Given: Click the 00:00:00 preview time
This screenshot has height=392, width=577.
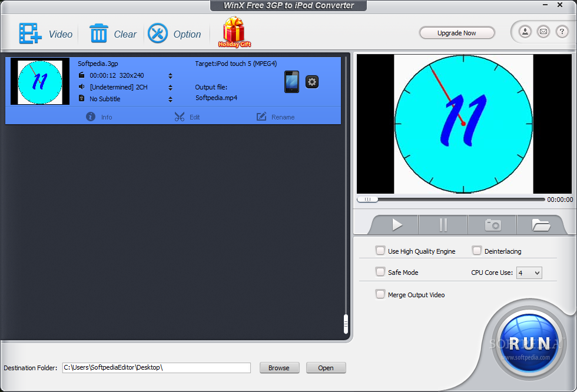Looking at the screenshot, I should pyautogui.click(x=560, y=200).
